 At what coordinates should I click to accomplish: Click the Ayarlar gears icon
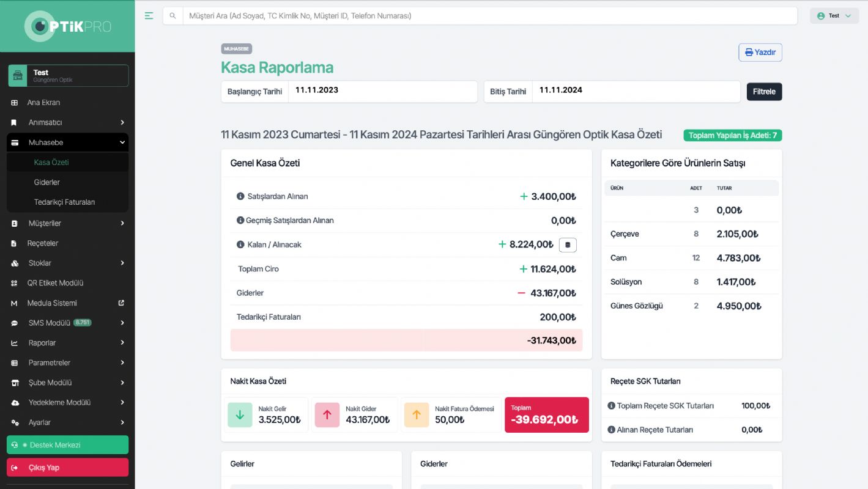coord(15,422)
